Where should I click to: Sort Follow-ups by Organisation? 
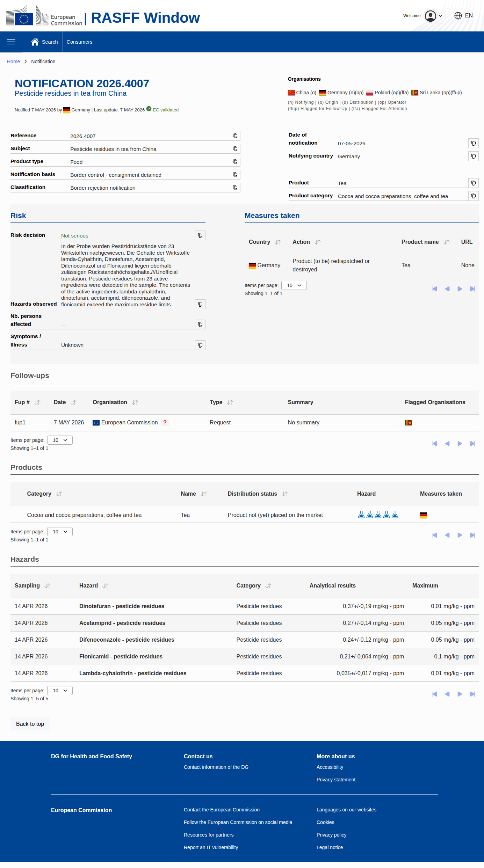click(x=135, y=402)
